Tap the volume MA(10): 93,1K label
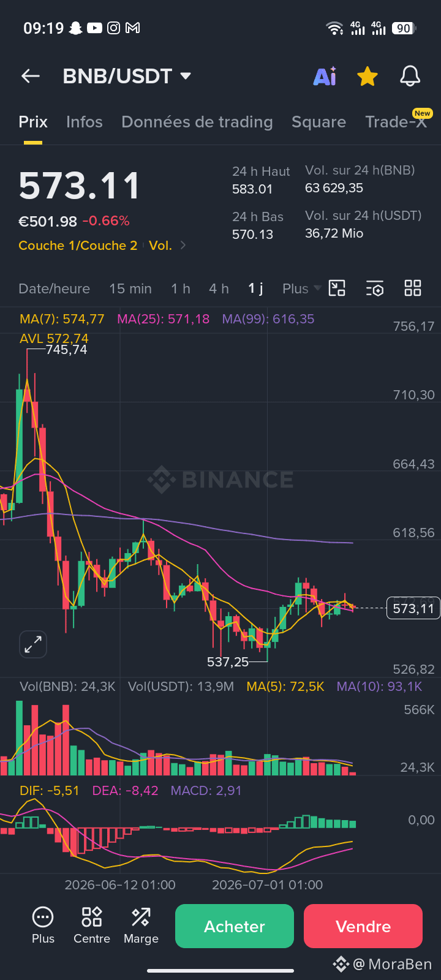 (379, 687)
